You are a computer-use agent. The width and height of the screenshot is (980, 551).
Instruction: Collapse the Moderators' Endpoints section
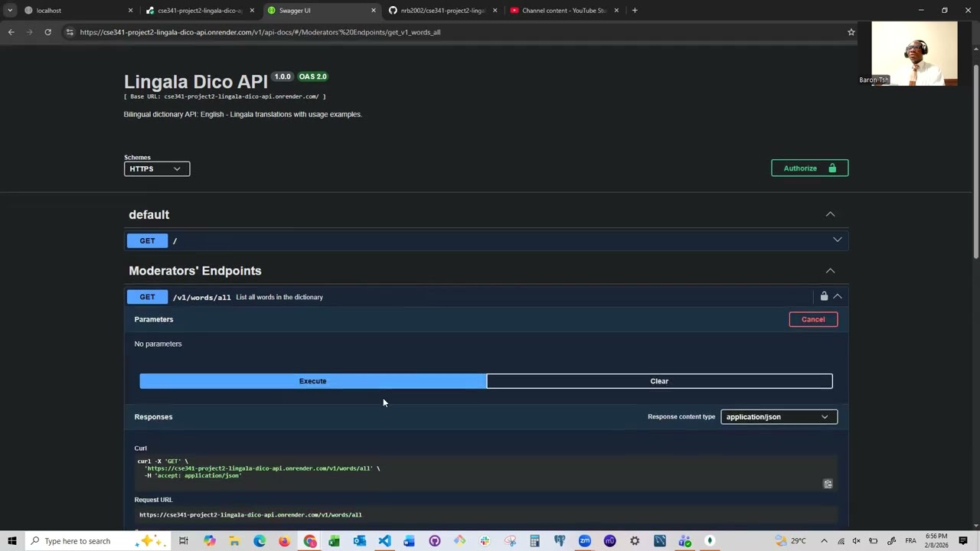(830, 271)
